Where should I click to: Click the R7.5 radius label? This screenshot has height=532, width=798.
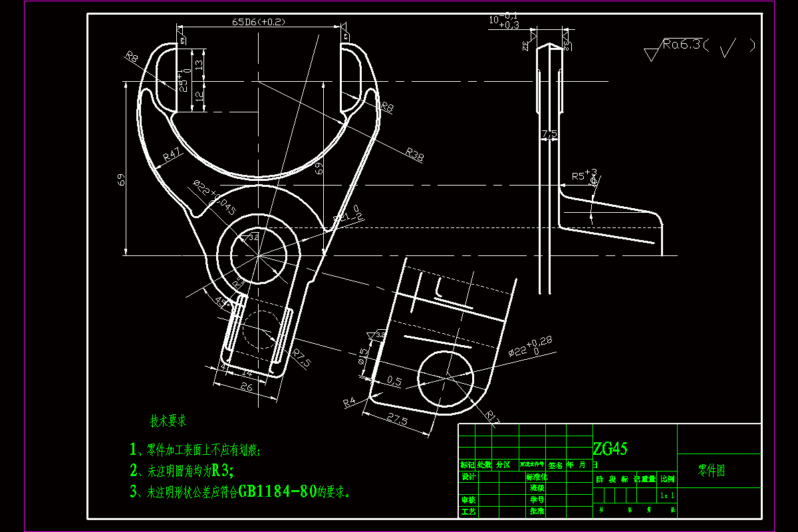click(x=301, y=359)
